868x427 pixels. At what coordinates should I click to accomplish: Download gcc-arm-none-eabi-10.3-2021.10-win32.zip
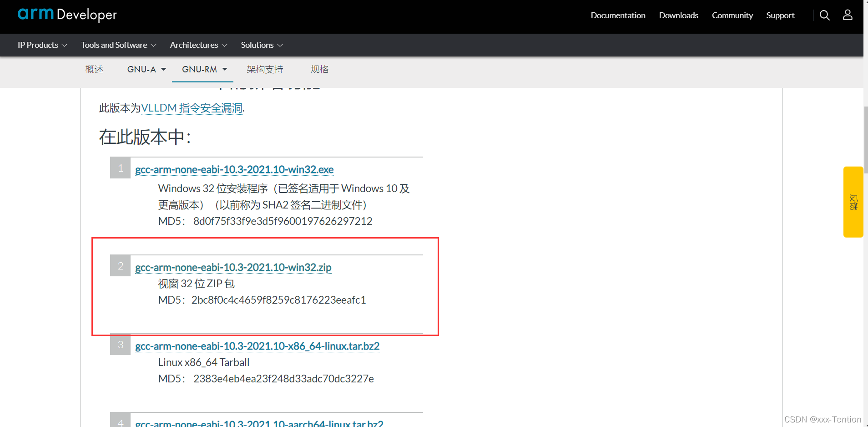click(x=233, y=267)
